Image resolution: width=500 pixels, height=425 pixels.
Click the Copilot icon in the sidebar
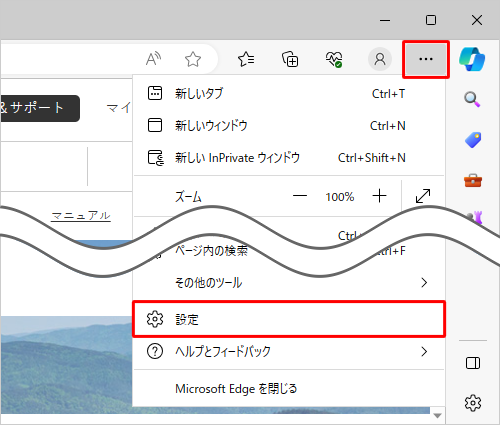coord(472,59)
